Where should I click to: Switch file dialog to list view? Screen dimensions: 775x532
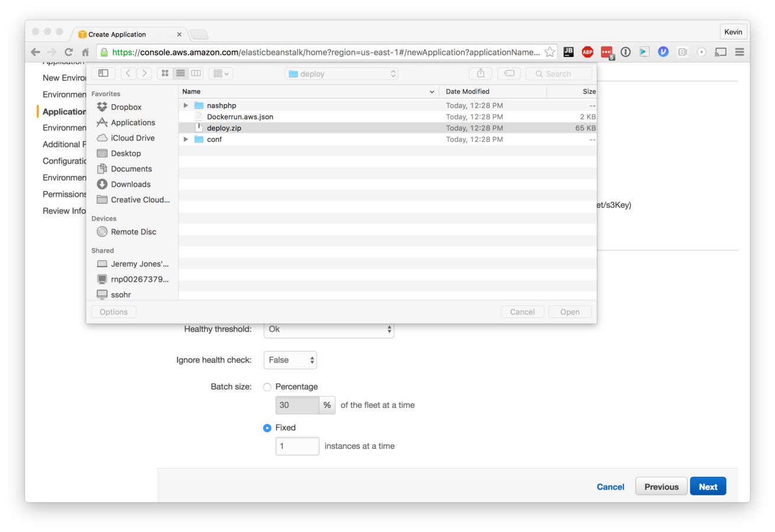[x=180, y=73]
